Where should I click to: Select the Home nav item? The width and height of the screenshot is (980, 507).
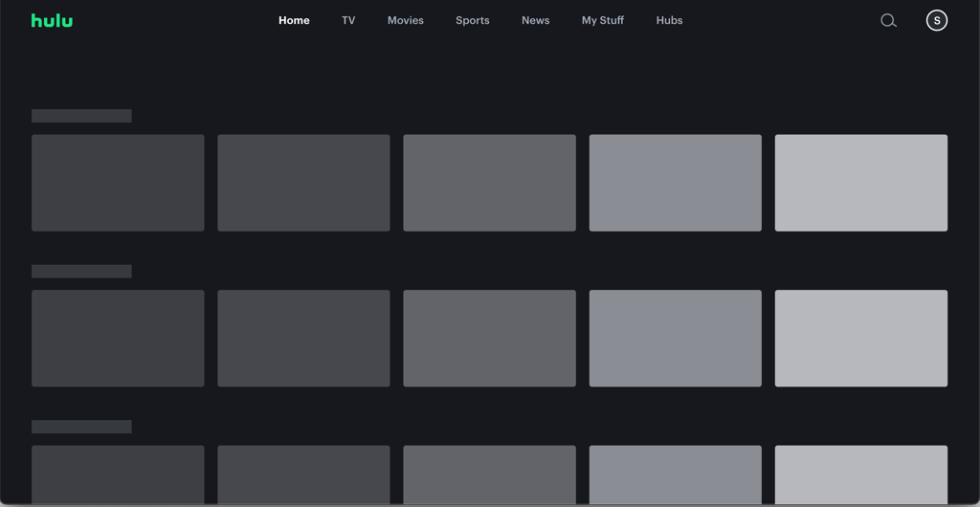pyautogui.click(x=294, y=21)
